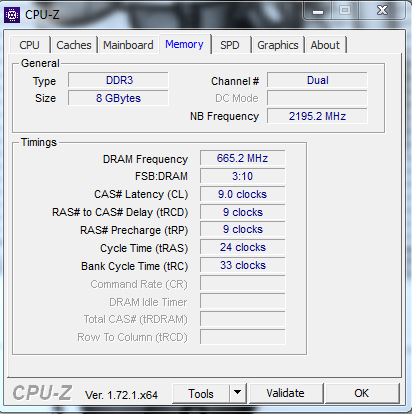Show the About tab
This screenshot has width=412, height=414.
point(325,45)
